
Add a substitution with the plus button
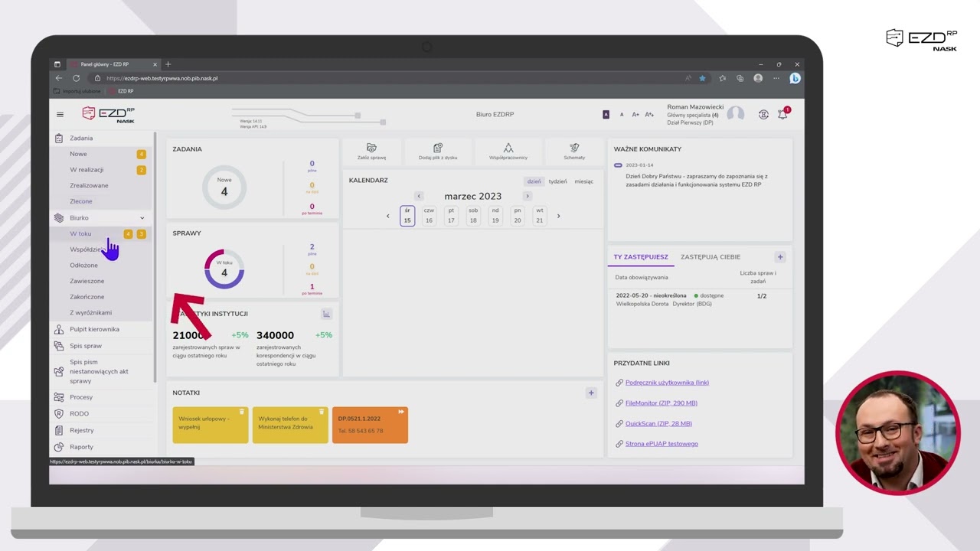pyautogui.click(x=780, y=257)
